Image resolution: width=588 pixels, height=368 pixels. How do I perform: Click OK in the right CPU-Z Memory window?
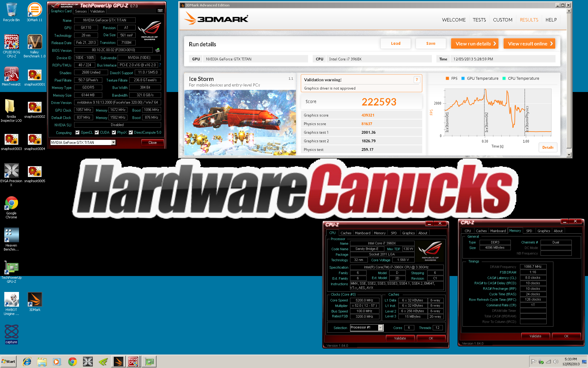566,336
